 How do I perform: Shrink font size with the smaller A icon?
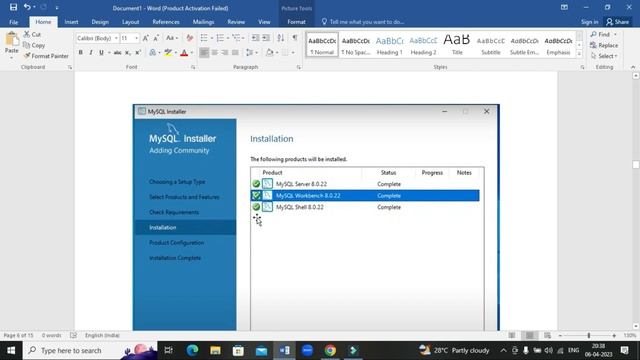point(156,38)
